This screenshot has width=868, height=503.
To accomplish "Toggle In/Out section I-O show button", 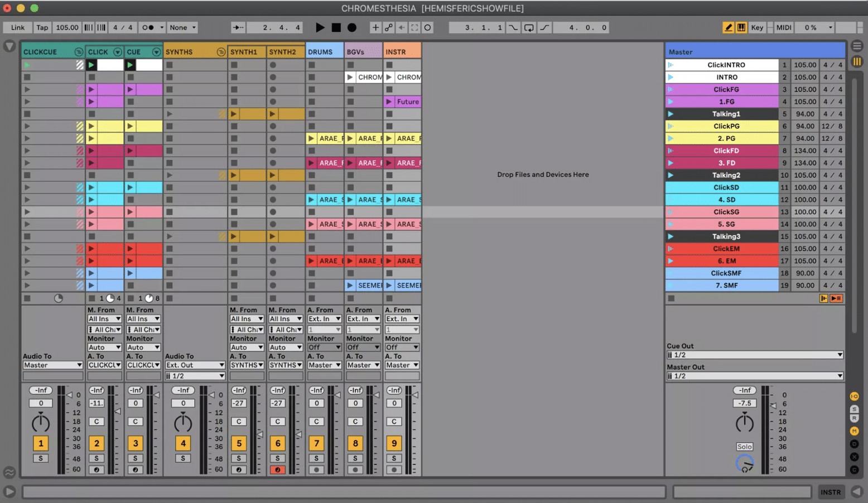I will [x=854, y=396].
